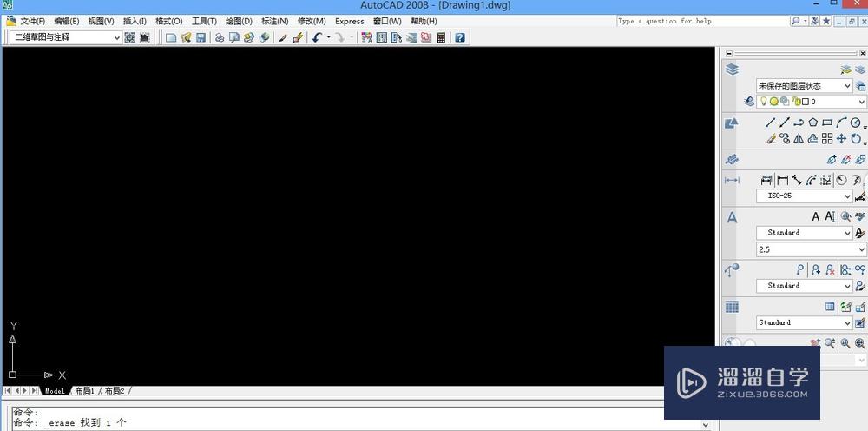Click the New drawing icon in toolbar
The width and height of the screenshot is (868, 431).
click(171, 37)
